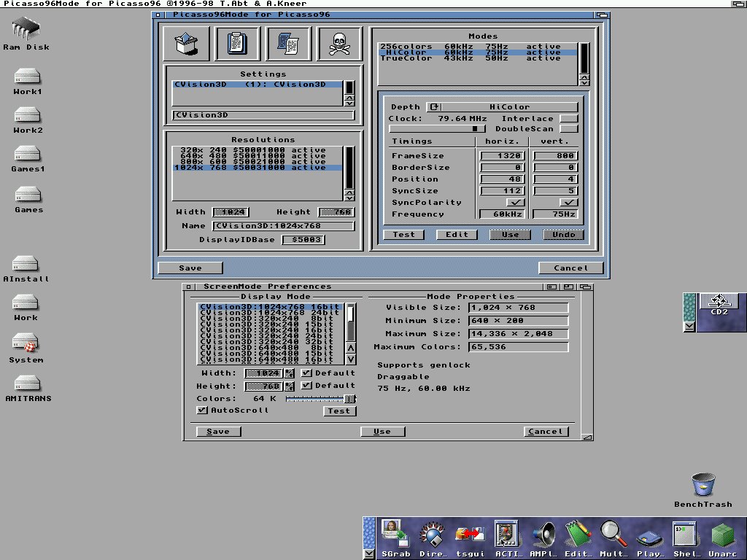Click the skull and crossbones icon
The image size is (747, 560).
(340, 44)
